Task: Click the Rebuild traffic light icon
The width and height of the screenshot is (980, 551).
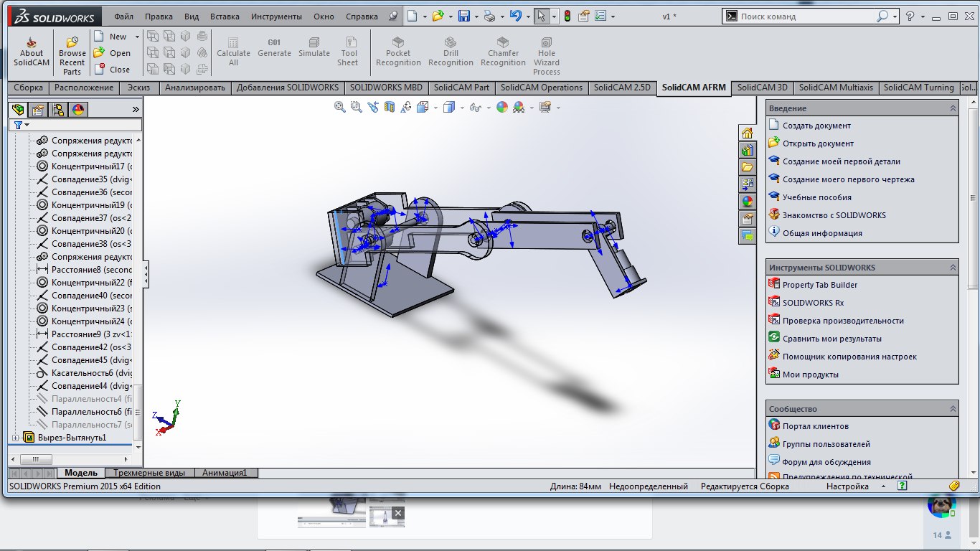Action: click(x=567, y=16)
